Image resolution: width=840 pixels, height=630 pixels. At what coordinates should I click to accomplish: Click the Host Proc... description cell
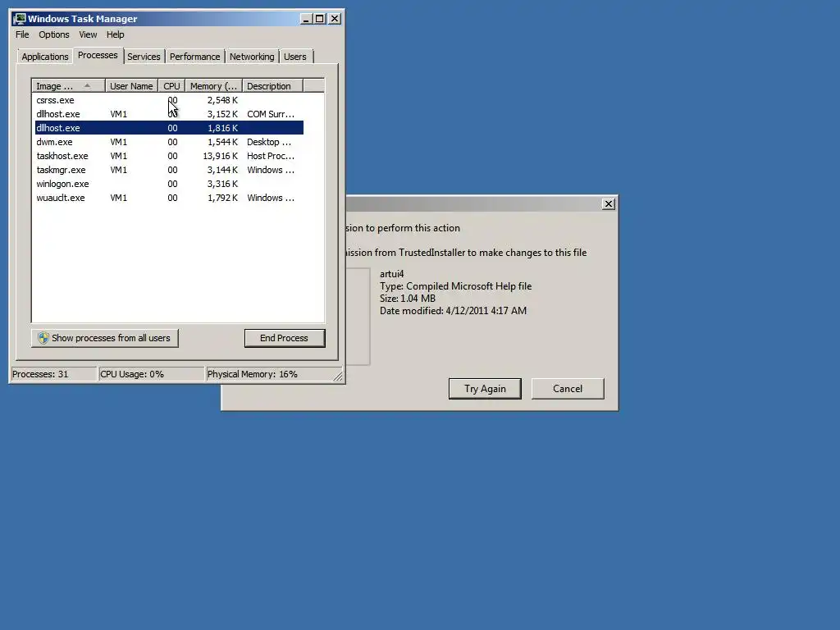click(271, 156)
